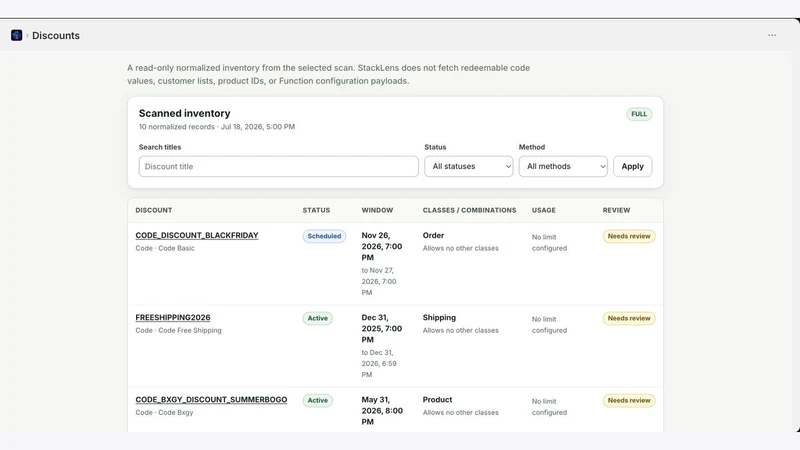Click the WINDOW column header

(x=378, y=210)
